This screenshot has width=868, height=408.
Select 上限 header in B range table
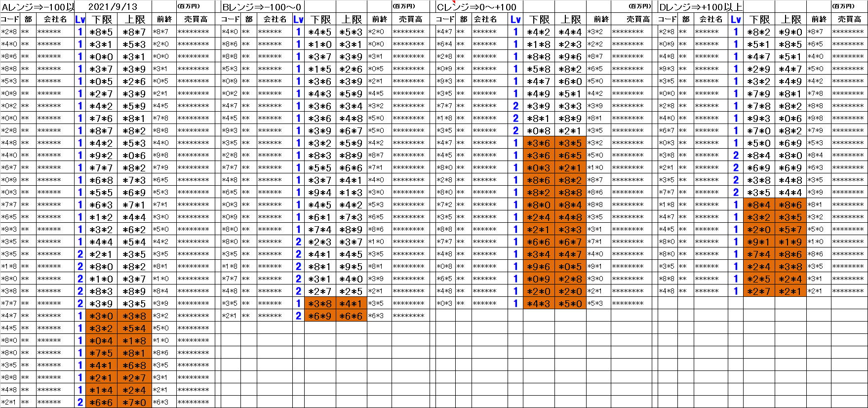(352, 19)
